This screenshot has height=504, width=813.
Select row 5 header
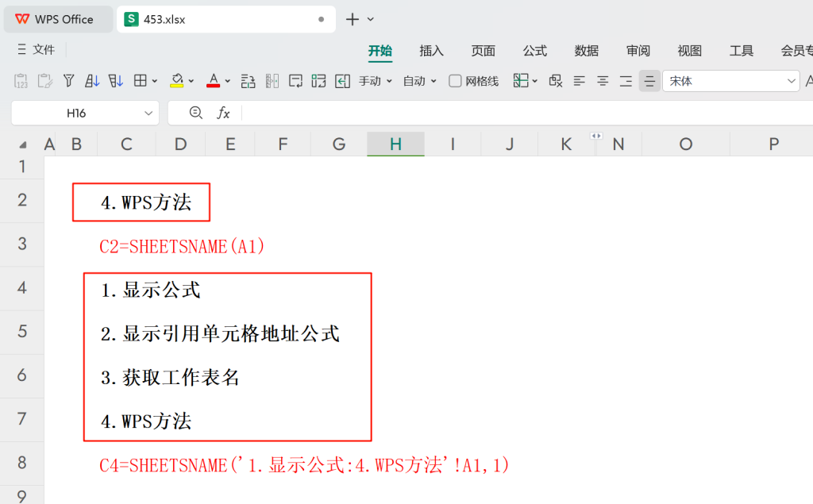tap(21, 331)
